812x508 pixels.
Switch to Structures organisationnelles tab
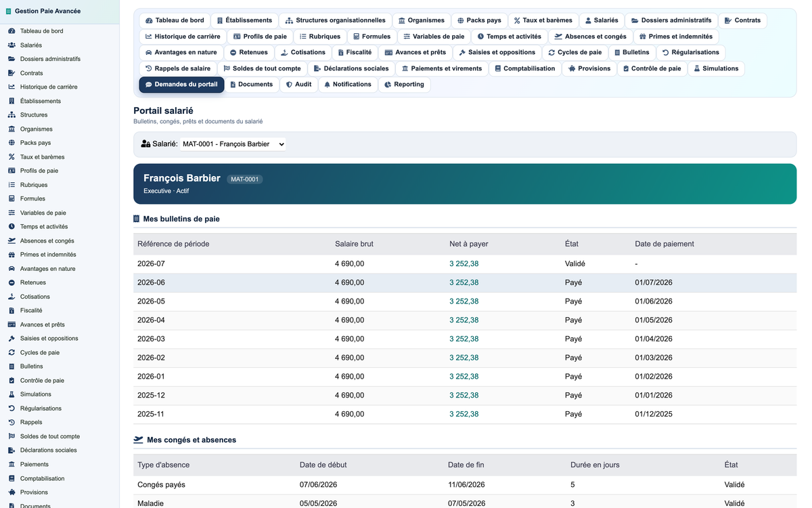click(x=336, y=20)
